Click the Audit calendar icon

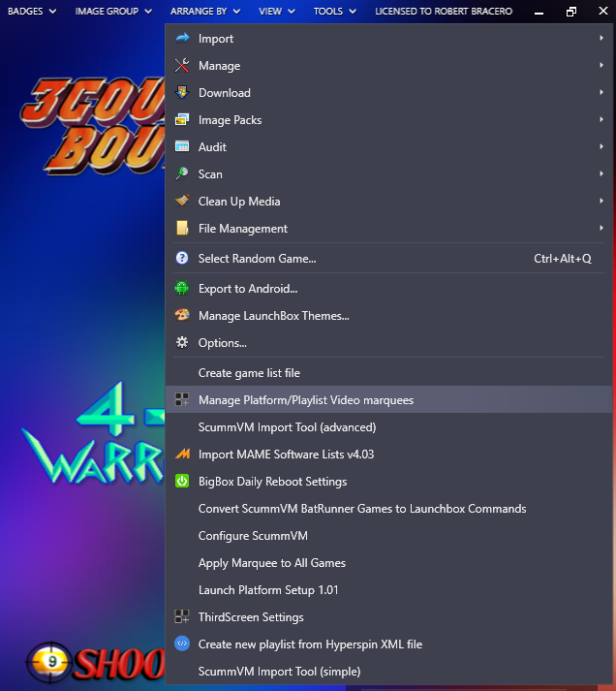[x=182, y=146]
